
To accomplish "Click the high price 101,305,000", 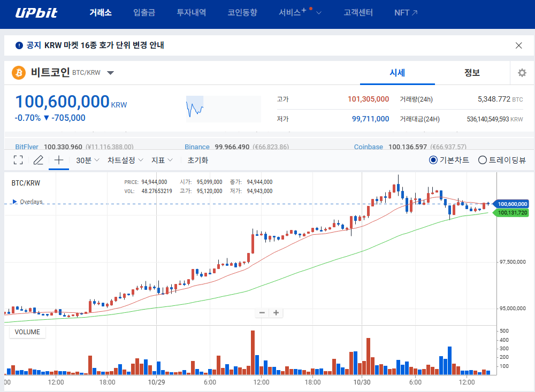I will (368, 99).
